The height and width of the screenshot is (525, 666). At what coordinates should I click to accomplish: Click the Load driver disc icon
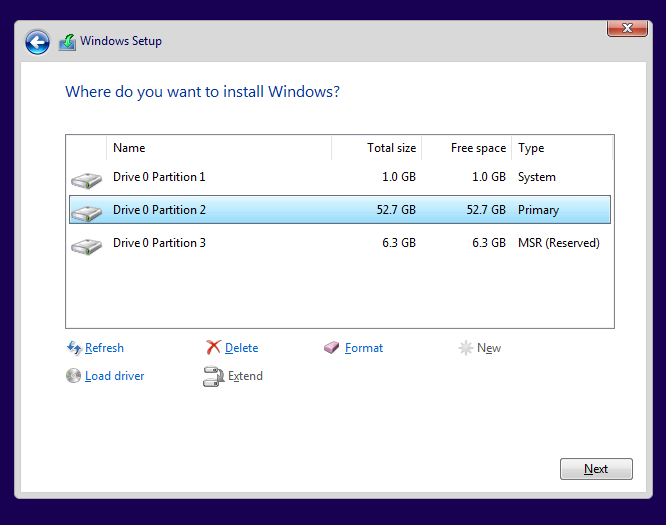(73, 375)
